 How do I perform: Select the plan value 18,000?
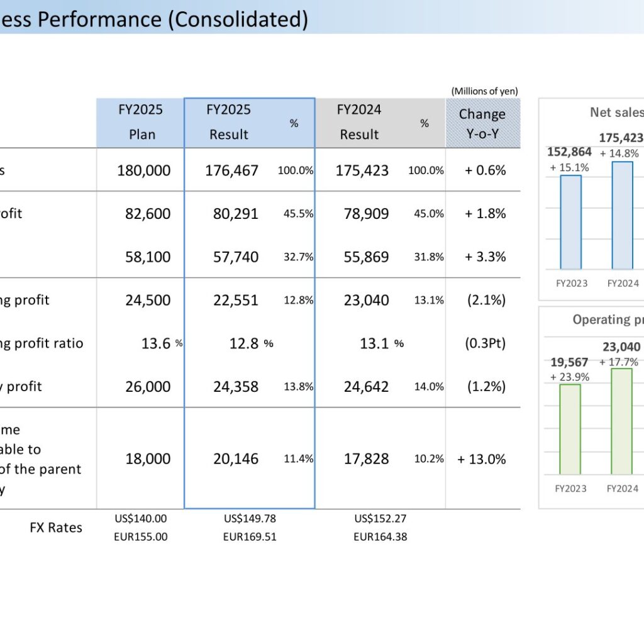(x=148, y=458)
